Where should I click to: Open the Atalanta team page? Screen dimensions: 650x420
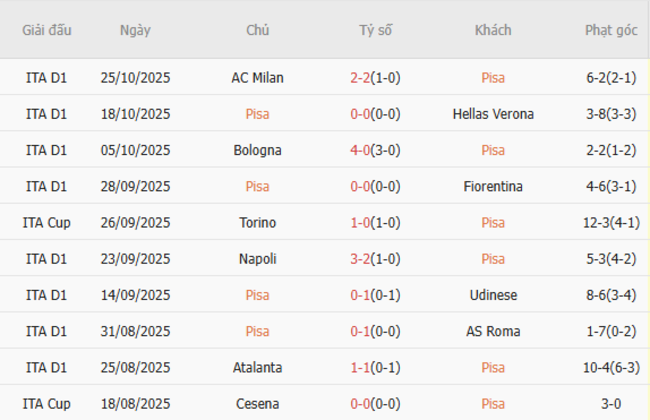click(257, 367)
